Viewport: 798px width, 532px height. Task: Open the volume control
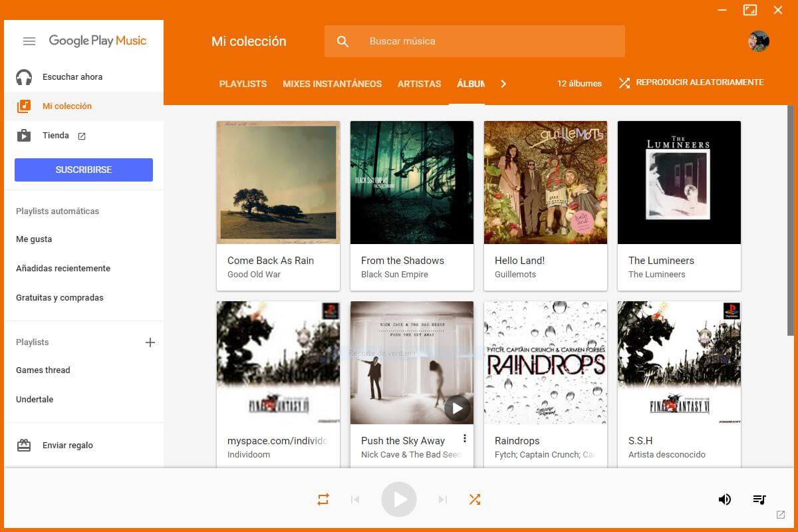[x=725, y=499]
